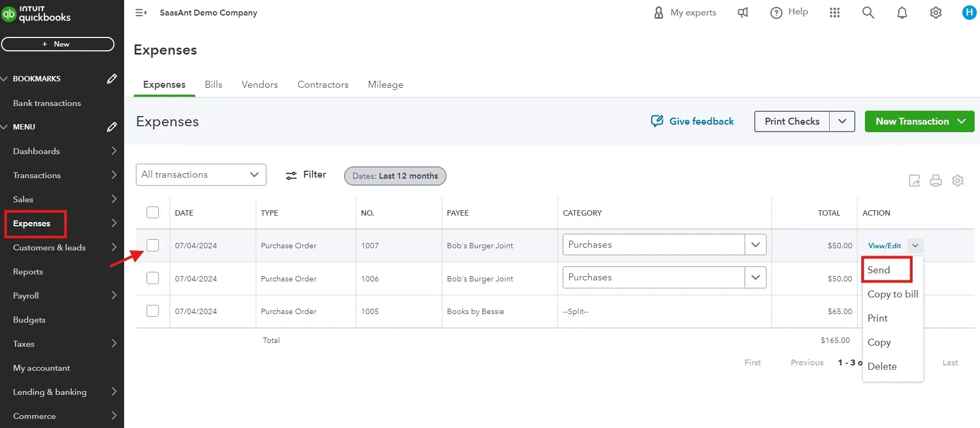Export the expense list to file
This screenshot has height=428, width=980.
click(915, 181)
